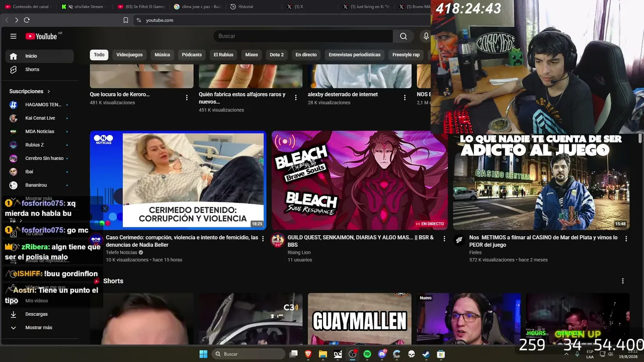Viewport: 644px width, 362px height.
Task: Open Telefe Noticias channel avatar
Action: pos(96,240)
